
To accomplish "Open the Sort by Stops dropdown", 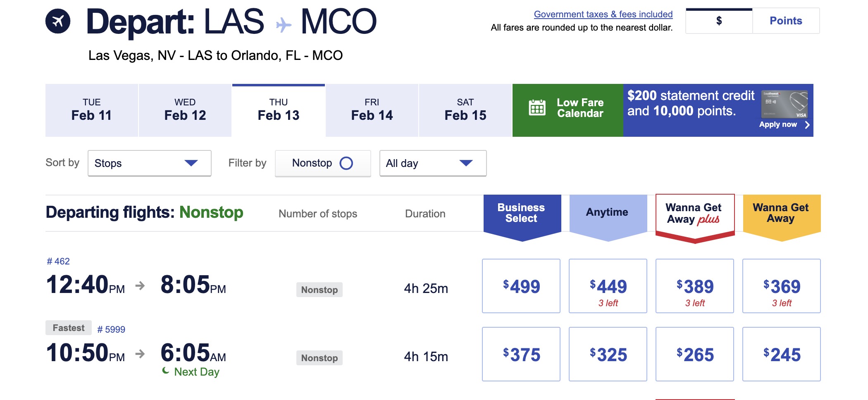I will tap(149, 163).
